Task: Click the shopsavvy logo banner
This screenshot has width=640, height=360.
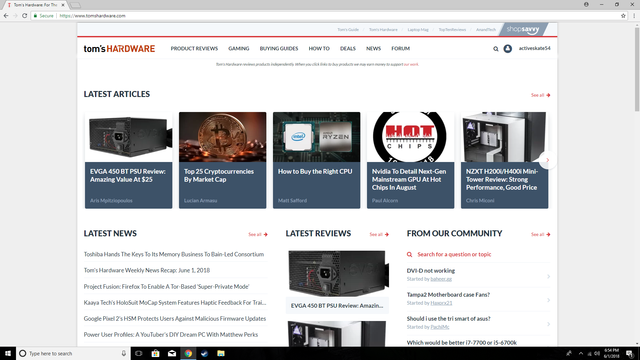Action: click(523, 29)
